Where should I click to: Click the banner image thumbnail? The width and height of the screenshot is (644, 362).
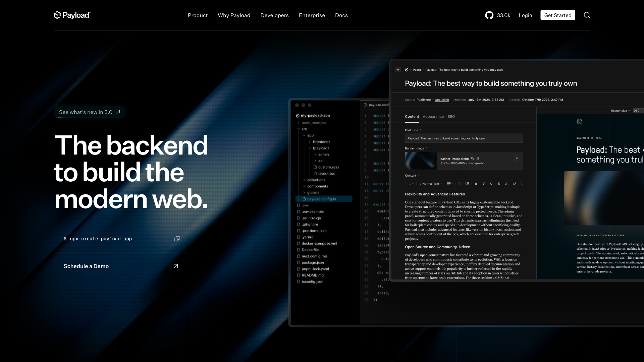[x=421, y=161]
